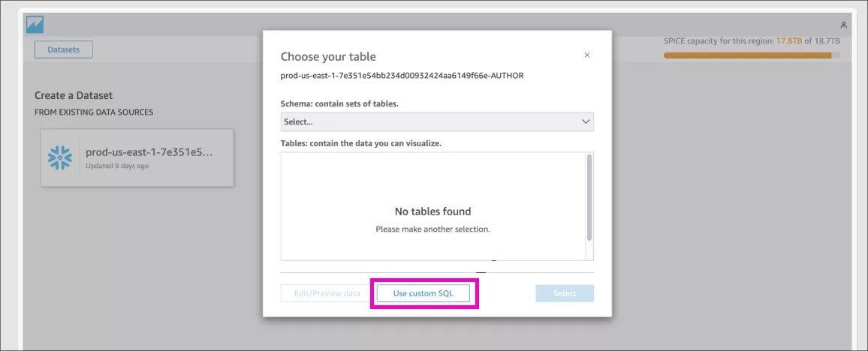Open the user account icon
The width and height of the screenshot is (868, 351).
tap(843, 25)
